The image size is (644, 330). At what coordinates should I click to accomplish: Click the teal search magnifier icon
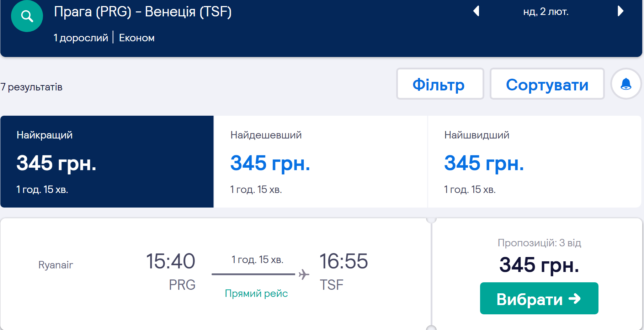tap(27, 16)
